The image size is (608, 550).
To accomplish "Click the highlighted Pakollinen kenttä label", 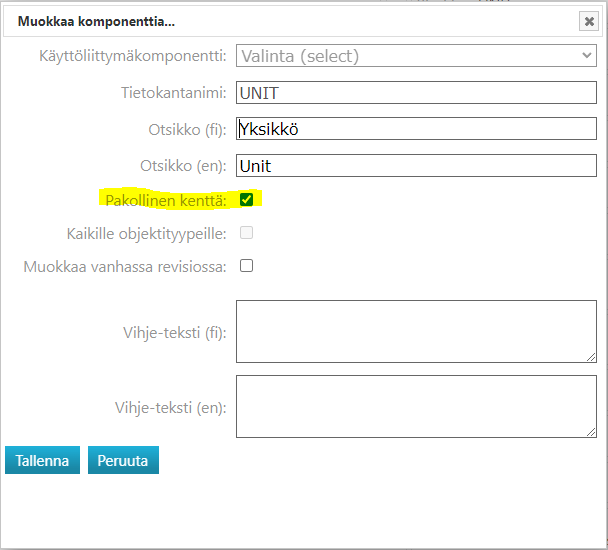I will point(165,201).
